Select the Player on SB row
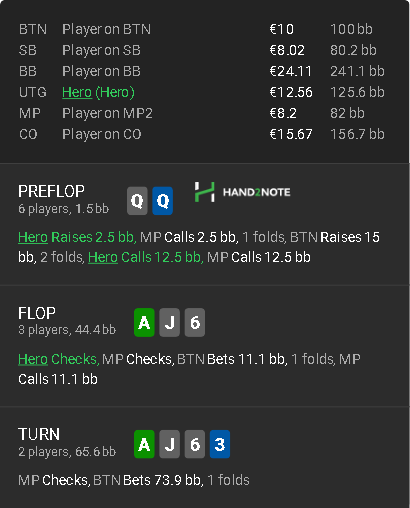Screen dimensions: 410x508 click(x=202, y=50)
